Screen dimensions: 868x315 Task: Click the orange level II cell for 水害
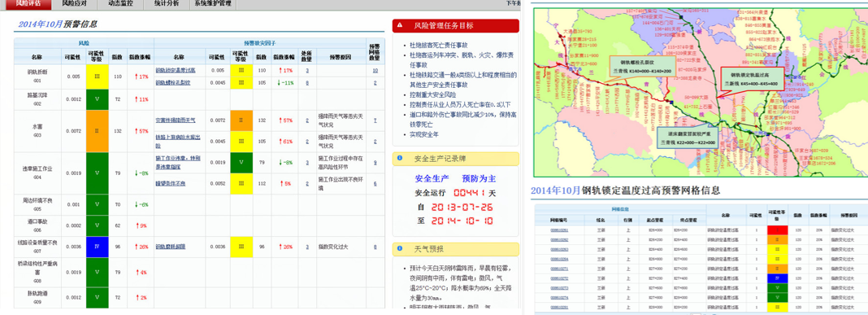pos(97,131)
